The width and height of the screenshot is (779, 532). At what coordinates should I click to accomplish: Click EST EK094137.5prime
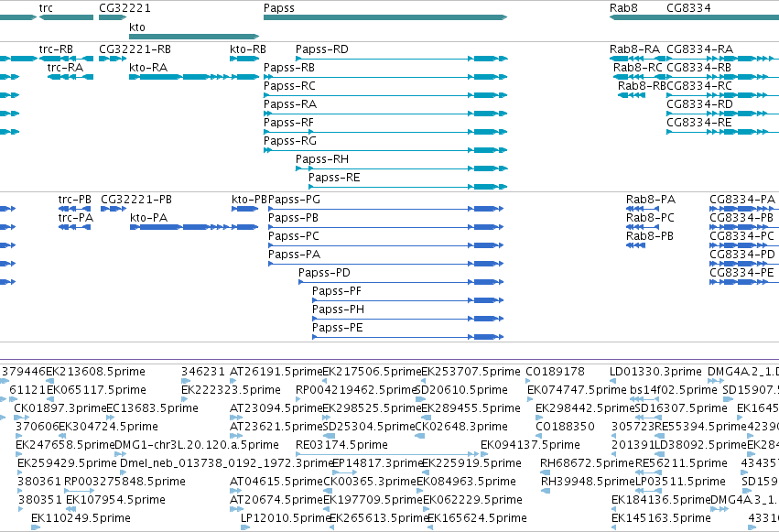[x=530, y=445]
